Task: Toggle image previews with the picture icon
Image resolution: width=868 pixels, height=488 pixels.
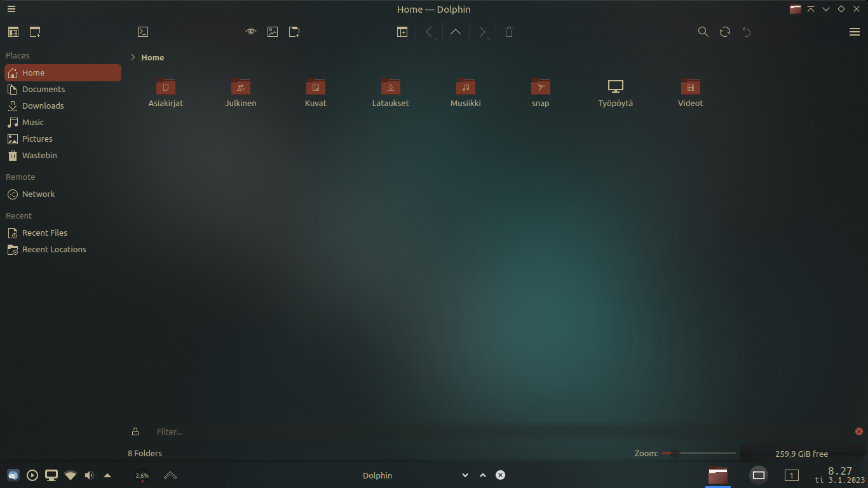Action: tap(273, 32)
